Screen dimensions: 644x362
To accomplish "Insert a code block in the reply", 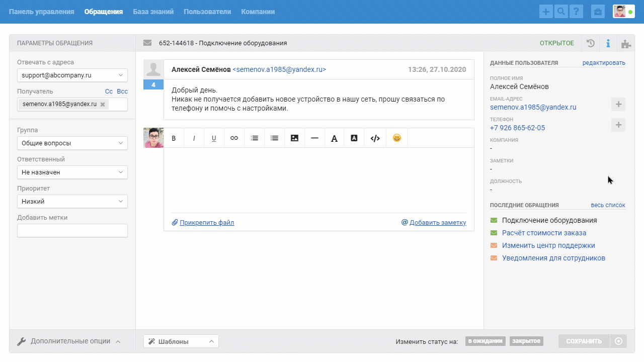I will point(375,138).
